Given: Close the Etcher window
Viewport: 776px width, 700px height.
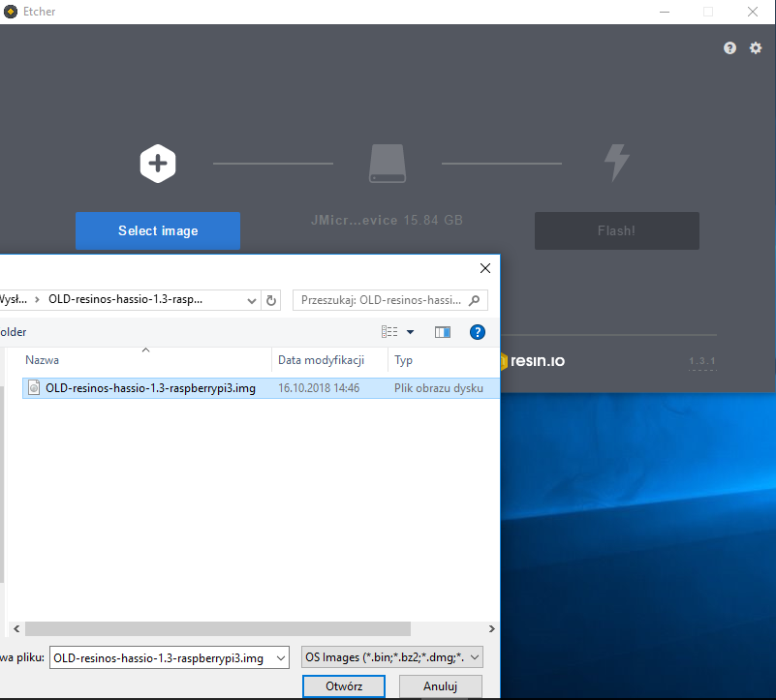Looking at the screenshot, I should click(x=753, y=12).
